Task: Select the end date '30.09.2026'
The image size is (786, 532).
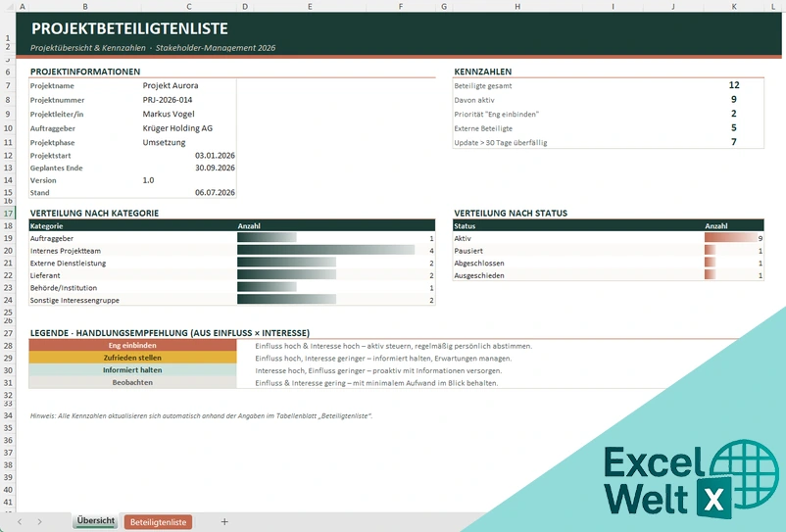Action: (x=215, y=168)
